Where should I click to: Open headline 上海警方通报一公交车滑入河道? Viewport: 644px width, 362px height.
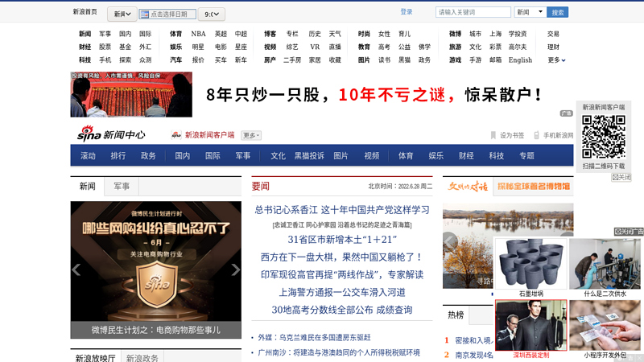point(342,292)
